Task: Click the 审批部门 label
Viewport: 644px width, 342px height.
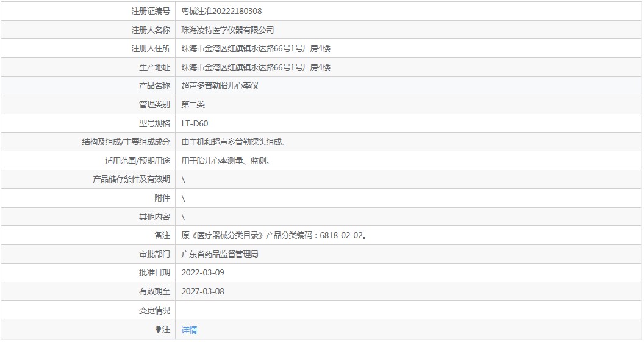Action: coord(154,254)
